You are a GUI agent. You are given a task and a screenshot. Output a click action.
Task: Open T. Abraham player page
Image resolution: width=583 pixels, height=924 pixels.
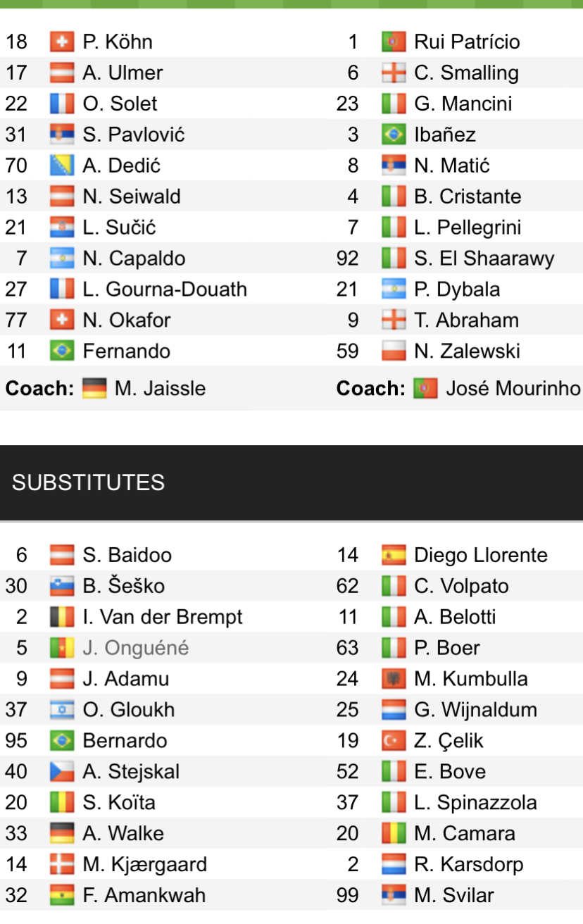click(x=466, y=320)
